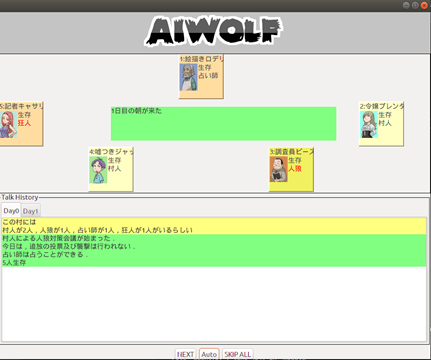This screenshot has width=431, height=360.
Task: Click the 占い師 role label
Action: [x=208, y=76]
